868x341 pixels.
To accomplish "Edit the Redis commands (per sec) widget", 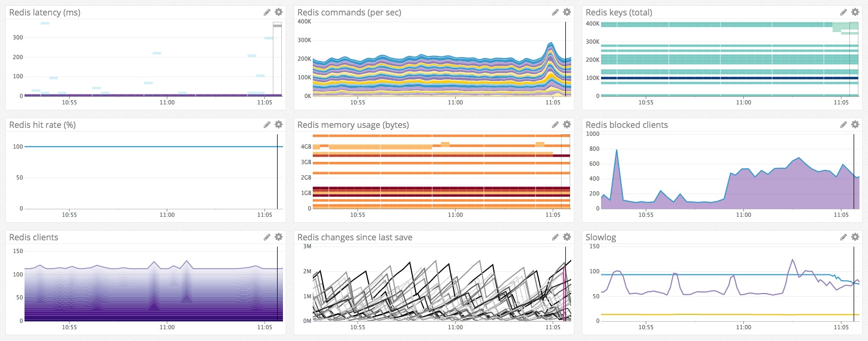I will (555, 12).
